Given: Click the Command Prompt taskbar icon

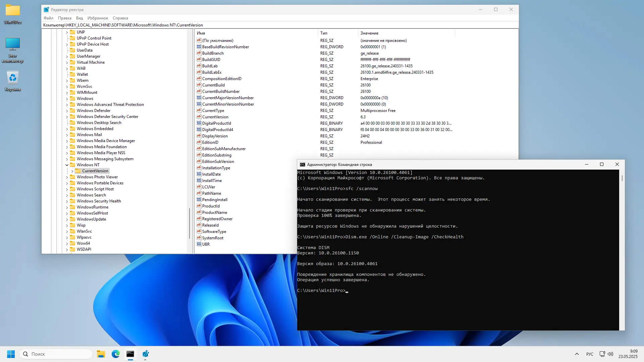Looking at the screenshot, I should [130, 354].
